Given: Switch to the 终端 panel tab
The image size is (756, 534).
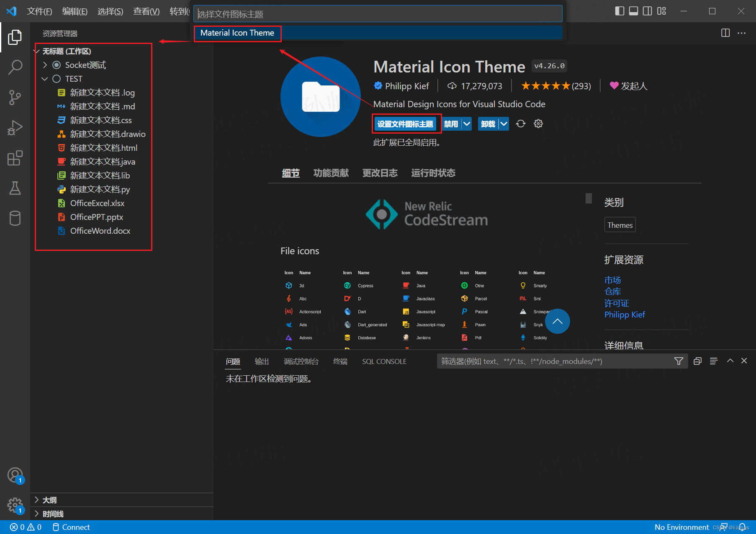Looking at the screenshot, I should coord(340,361).
